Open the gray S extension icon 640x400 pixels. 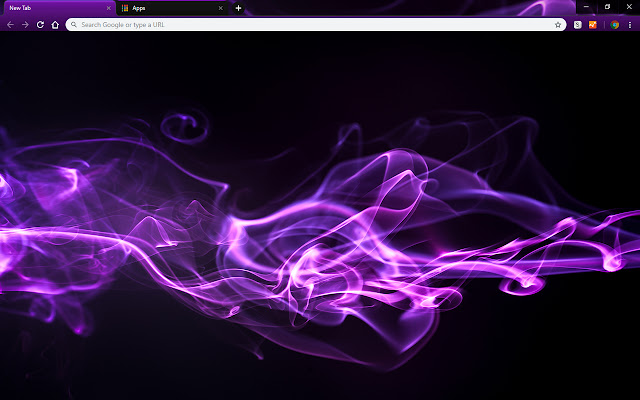tap(579, 24)
